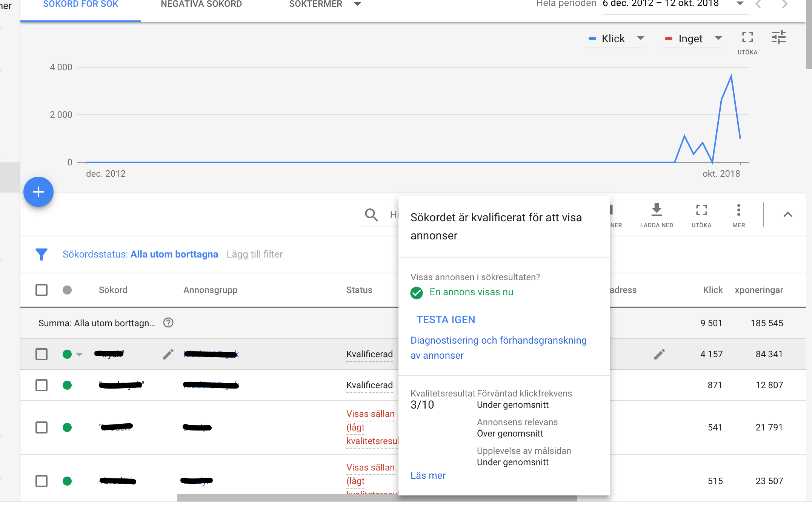This screenshot has height=506, width=812.
Task: Open the MER three-dot menu
Action: tap(738, 211)
